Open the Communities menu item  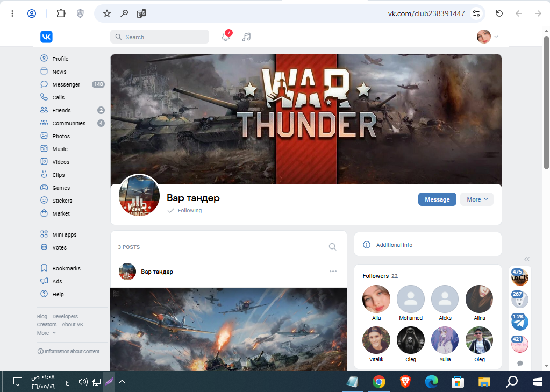(x=72, y=123)
